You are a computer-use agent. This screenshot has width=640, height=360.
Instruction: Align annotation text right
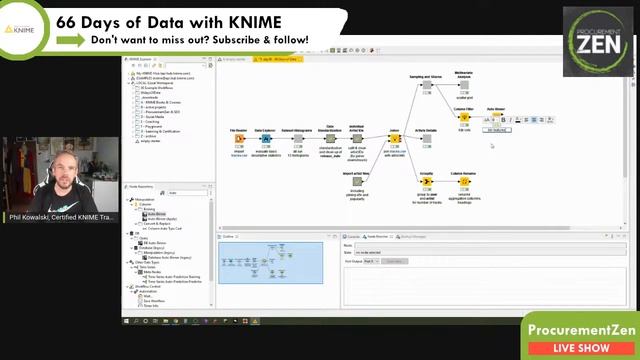pos(542,120)
